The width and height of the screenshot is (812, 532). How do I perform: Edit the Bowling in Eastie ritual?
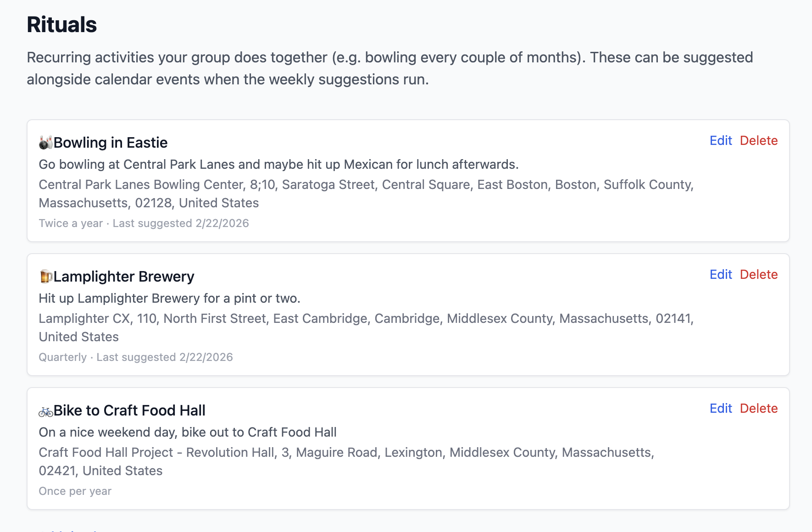(720, 141)
